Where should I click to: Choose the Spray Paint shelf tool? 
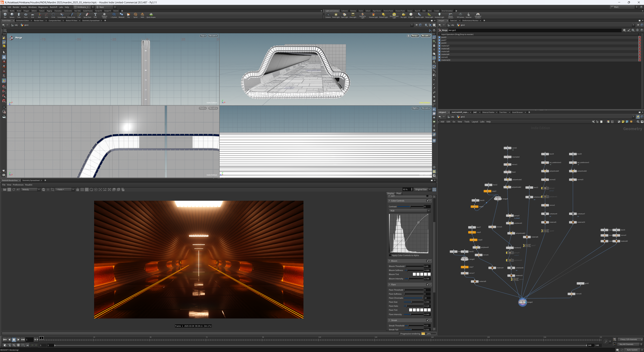click(87, 15)
